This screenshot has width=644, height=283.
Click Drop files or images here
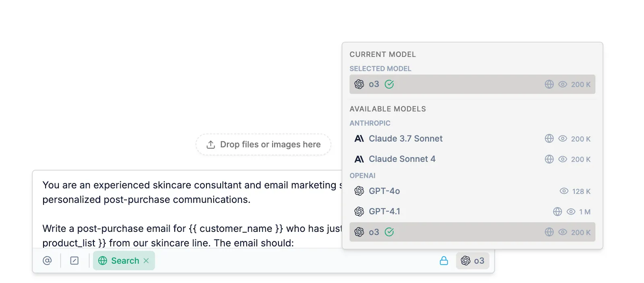pyautogui.click(x=263, y=144)
